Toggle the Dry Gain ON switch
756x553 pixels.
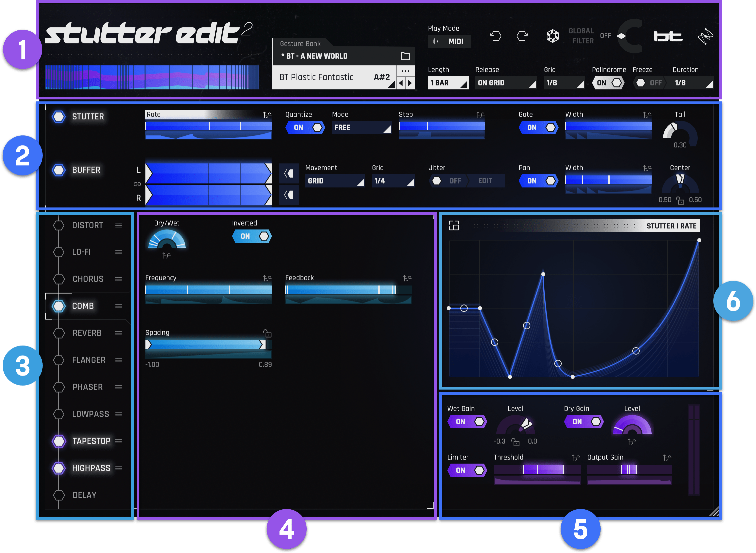tap(584, 422)
